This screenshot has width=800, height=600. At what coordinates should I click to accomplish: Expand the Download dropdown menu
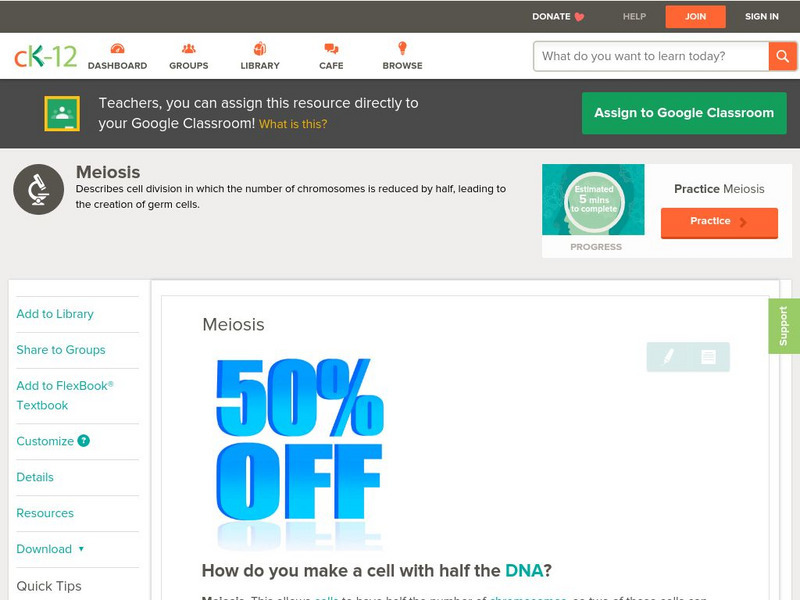coord(50,549)
